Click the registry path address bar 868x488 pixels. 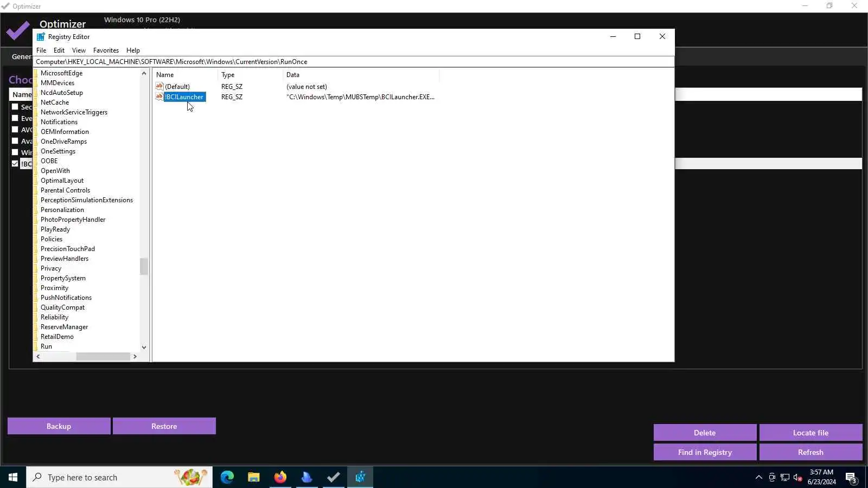point(354,62)
